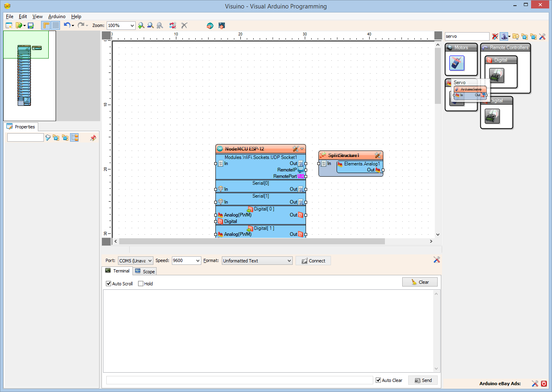Open the Port selection dropdown
The image size is (552, 392).
[x=135, y=260]
